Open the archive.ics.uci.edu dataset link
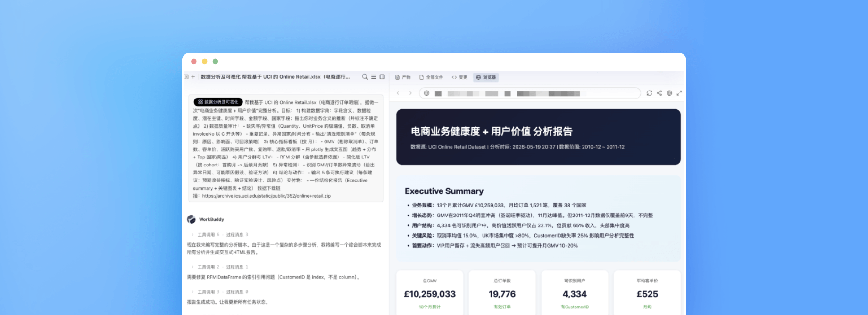868x315 pixels. pyautogui.click(x=266, y=196)
